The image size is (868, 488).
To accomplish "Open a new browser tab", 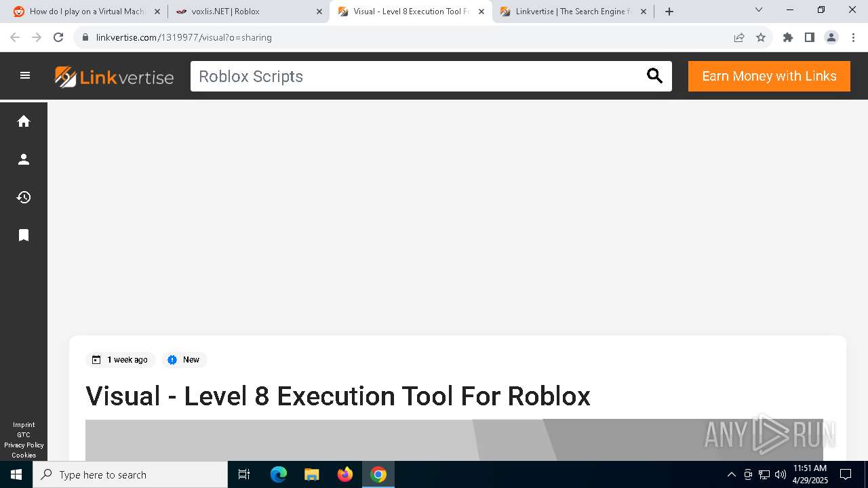I will [x=669, y=12].
